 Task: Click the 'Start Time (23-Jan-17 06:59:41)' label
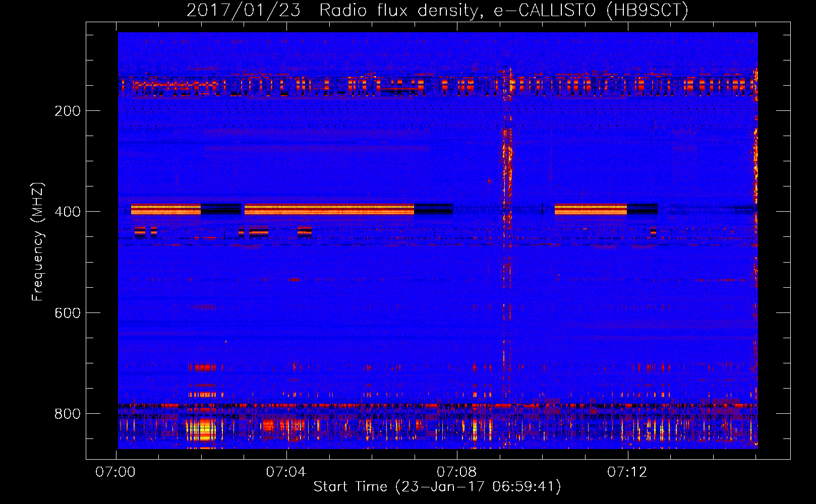tap(437, 487)
